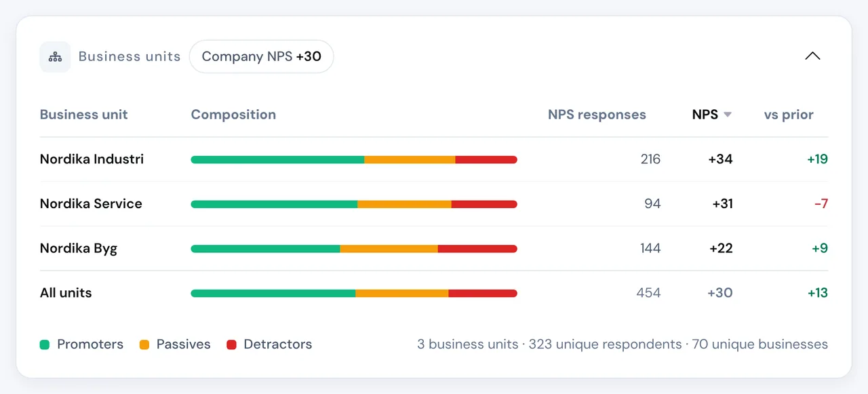Click Nordika Industri orange passives bar segment
This screenshot has height=394, width=868.
[x=410, y=160]
